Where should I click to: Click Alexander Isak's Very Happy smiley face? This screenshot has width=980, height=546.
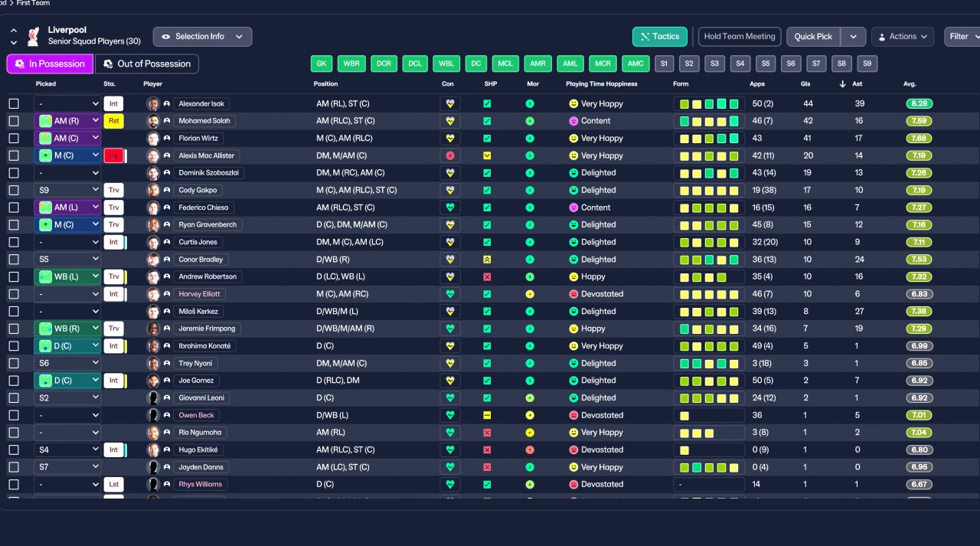click(x=573, y=103)
